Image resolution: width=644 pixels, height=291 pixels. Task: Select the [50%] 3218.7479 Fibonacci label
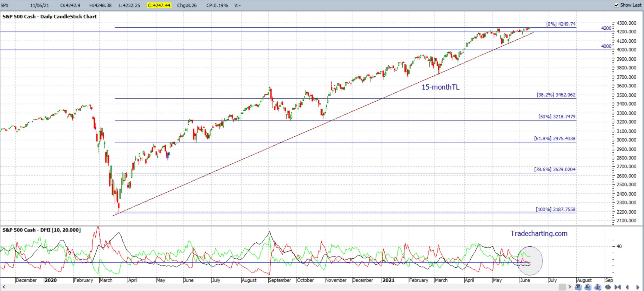557,117
